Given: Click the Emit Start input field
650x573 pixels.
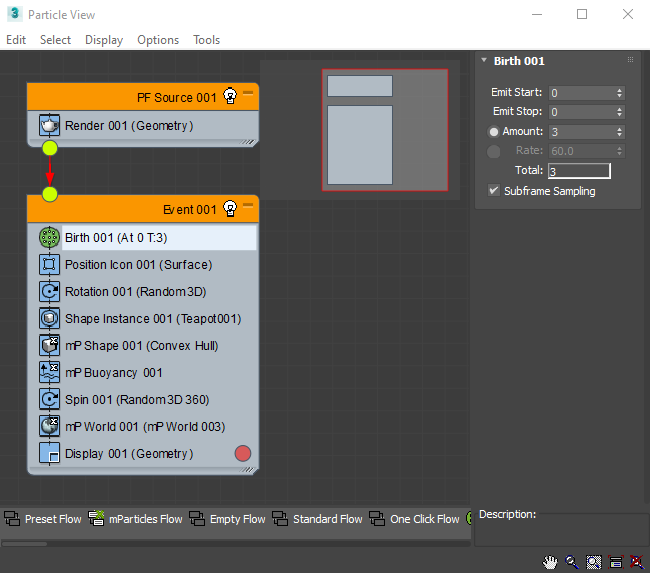Looking at the screenshot, I should click(581, 92).
